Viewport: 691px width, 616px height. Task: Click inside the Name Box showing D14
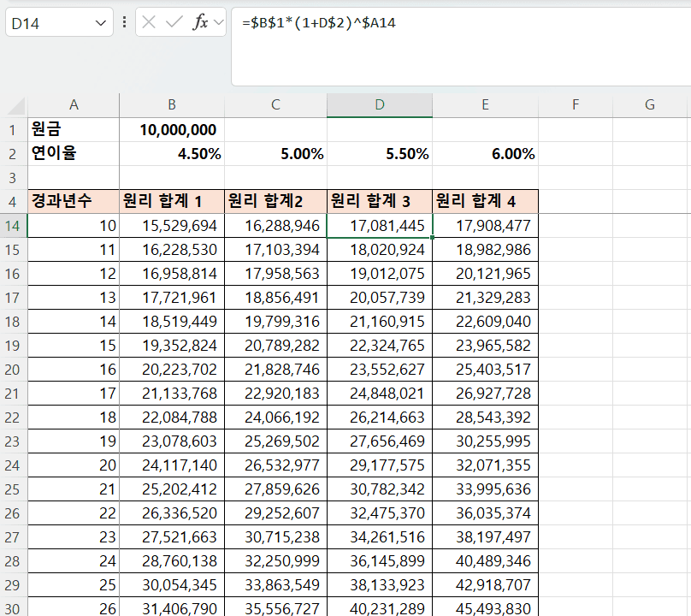[47, 22]
